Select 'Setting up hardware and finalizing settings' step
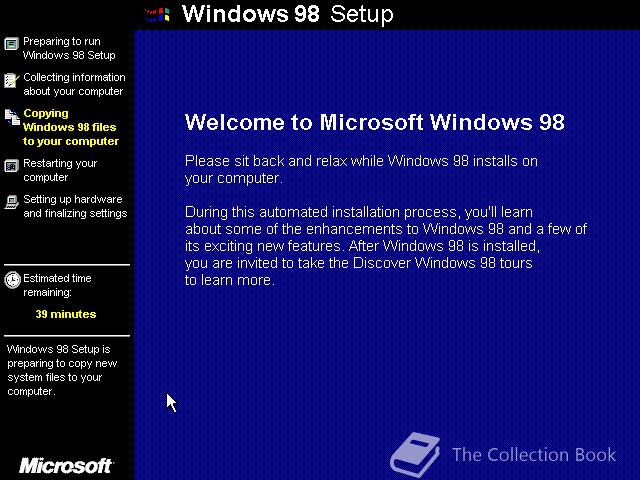The width and height of the screenshot is (640, 480). (x=75, y=206)
